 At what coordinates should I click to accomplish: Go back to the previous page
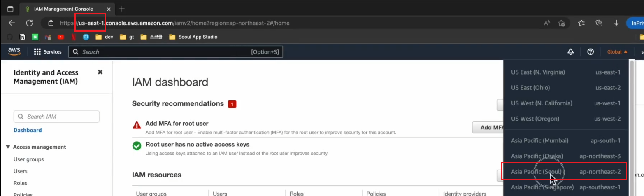tap(12, 23)
